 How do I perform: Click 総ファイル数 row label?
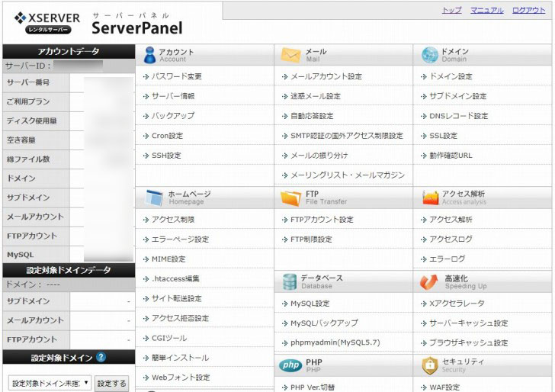28,159
